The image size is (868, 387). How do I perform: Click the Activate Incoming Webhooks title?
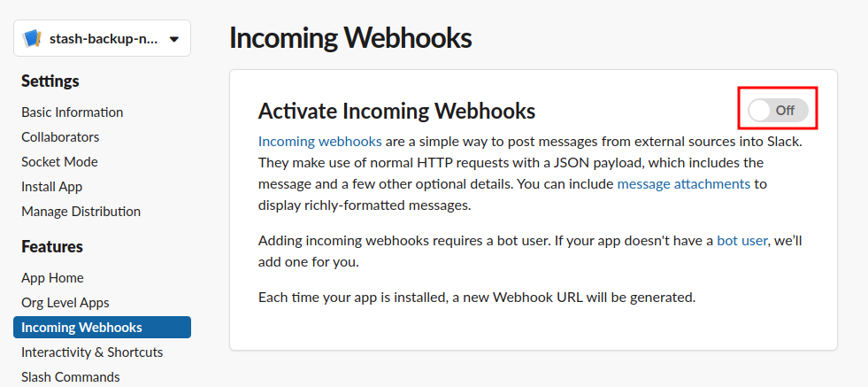tap(396, 111)
